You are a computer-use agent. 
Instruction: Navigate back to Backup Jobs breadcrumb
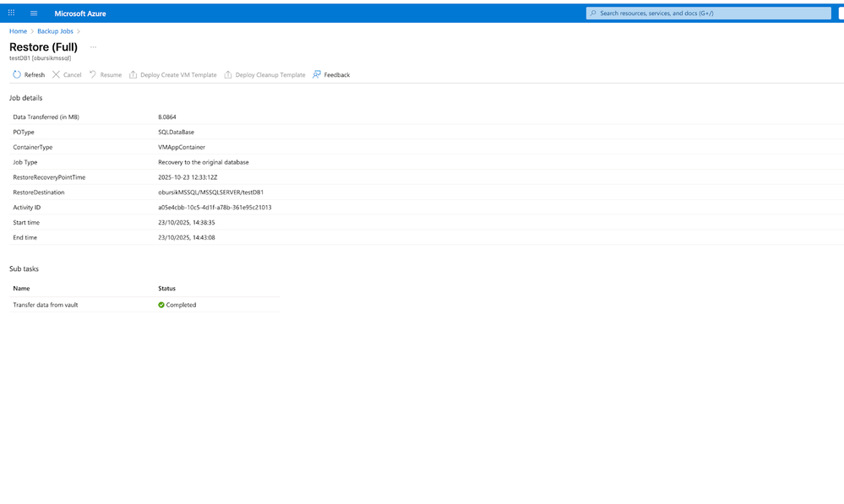[55, 31]
